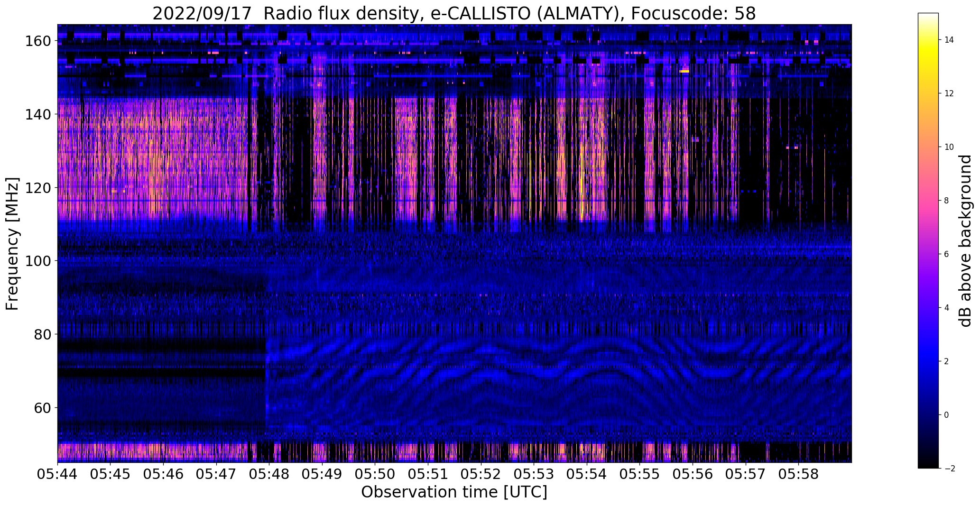Image resolution: width=980 pixels, height=506 pixels.
Task: Click the colorbar tick label −2
Action: click(x=949, y=469)
